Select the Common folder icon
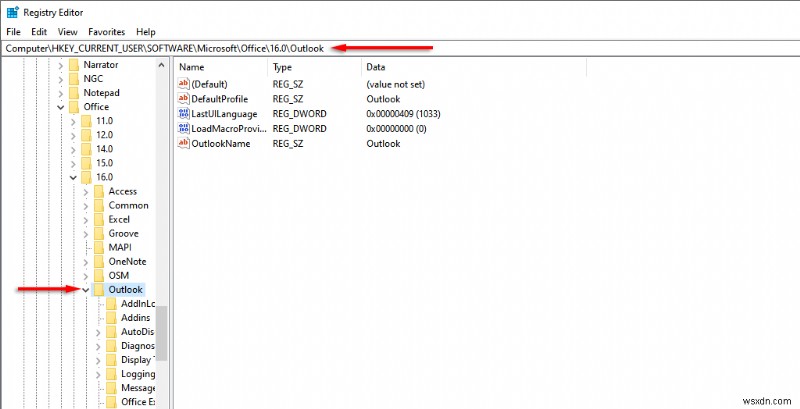This screenshot has height=409, width=800. point(99,206)
